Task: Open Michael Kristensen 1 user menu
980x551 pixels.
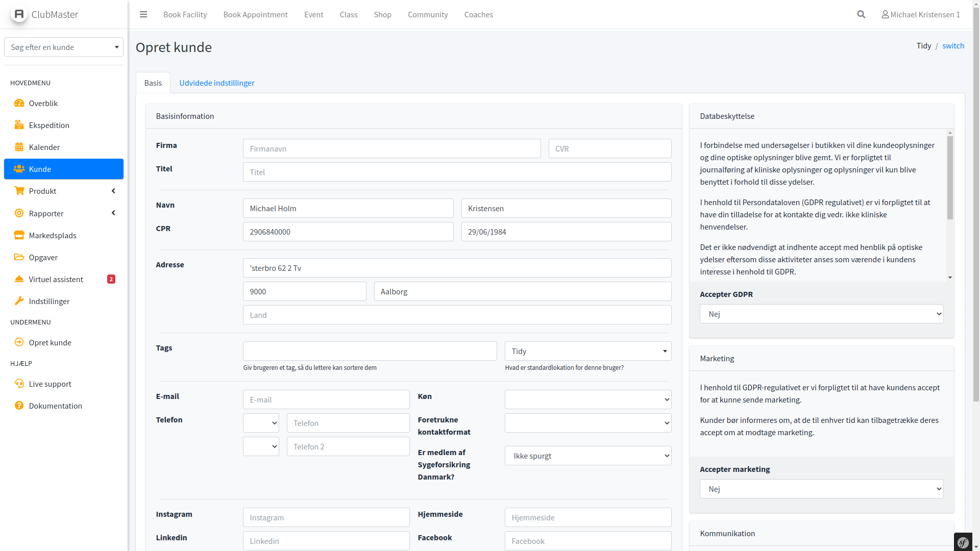Action: 920,14
